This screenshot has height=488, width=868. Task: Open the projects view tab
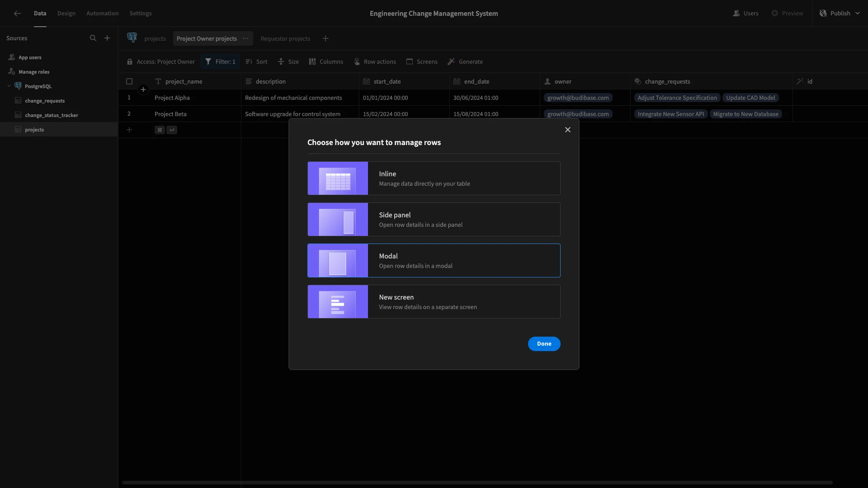(155, 38)
